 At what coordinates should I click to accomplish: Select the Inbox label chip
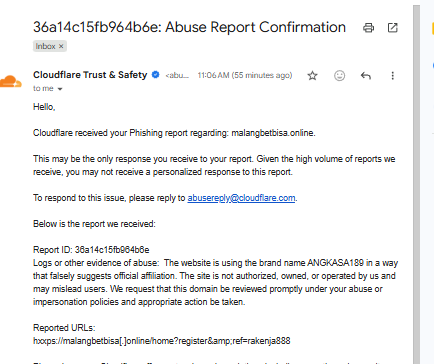pos(50,46)
